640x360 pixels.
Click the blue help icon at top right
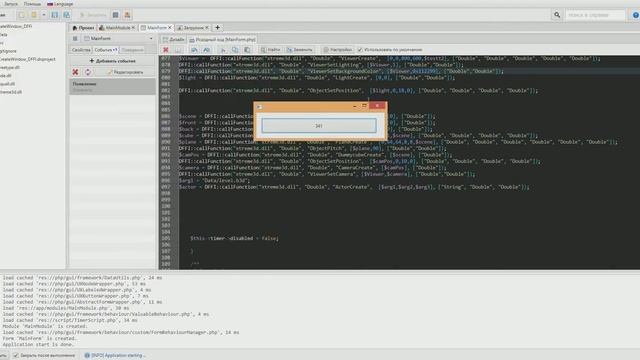[636, 15]
